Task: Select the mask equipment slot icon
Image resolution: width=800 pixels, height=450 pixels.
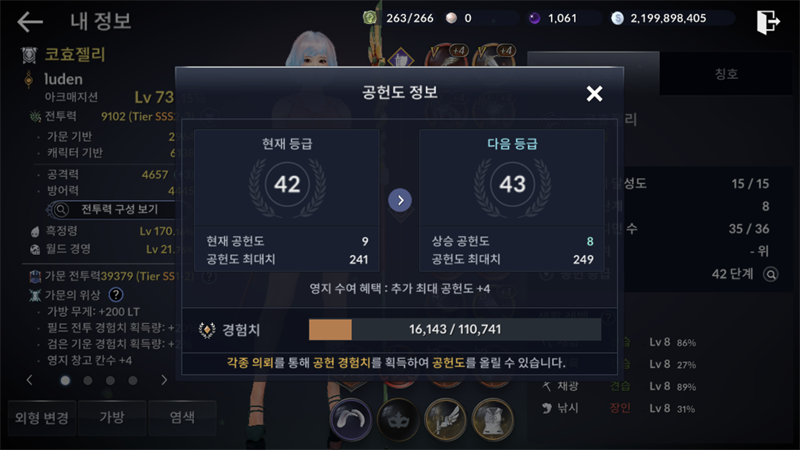Action: point(398,419)
